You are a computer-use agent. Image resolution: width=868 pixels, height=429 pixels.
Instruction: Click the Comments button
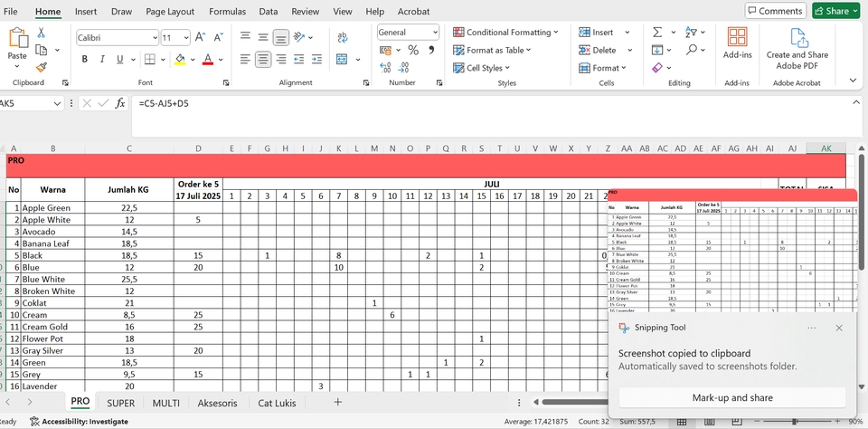(x=775, y=11)
